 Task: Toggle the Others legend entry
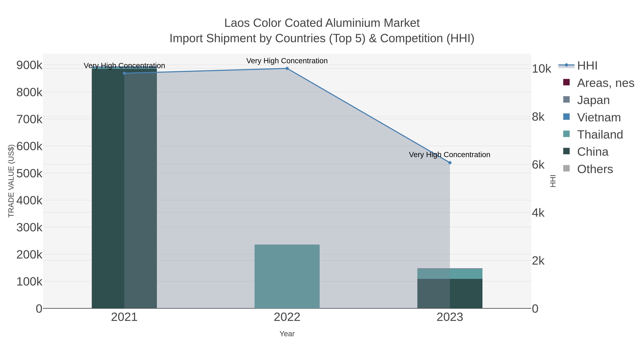tap(588, 169)
